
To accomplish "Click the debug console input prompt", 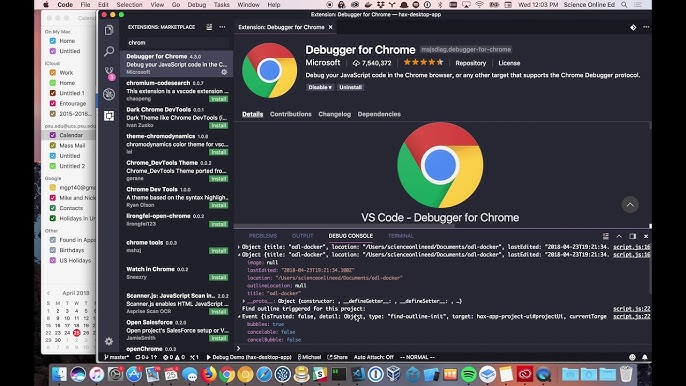I will click(442, 348).
